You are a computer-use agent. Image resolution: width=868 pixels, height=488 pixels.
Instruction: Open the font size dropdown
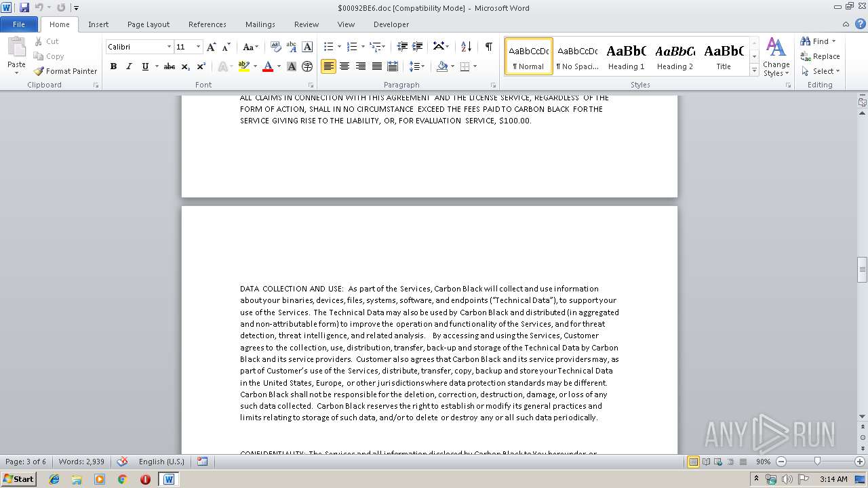198,47
